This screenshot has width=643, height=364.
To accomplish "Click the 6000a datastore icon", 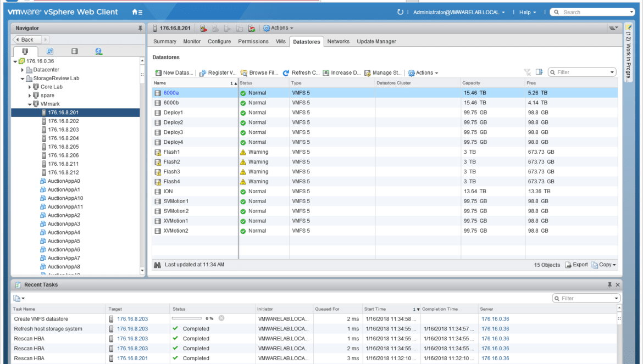I will coord(158,93).
